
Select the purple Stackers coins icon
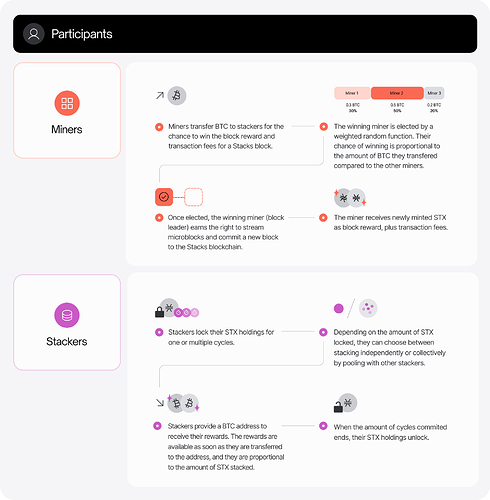(x=67, y=315)
